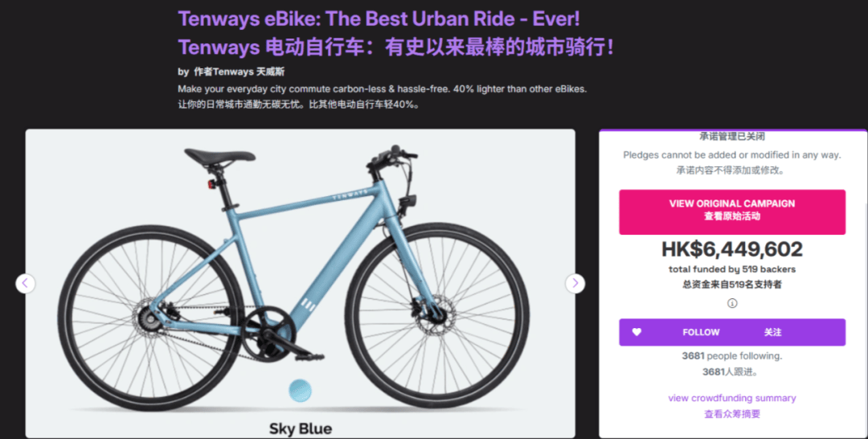Click the FOLLOW text on purple button
This screenshot has height=439, width=868.
(701, 332)
